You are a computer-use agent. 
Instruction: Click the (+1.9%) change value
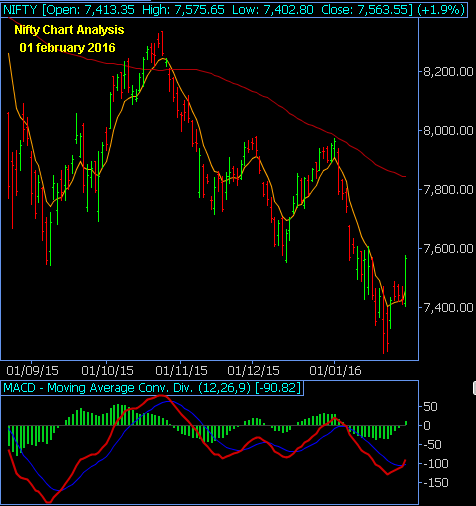click(441, 10)
